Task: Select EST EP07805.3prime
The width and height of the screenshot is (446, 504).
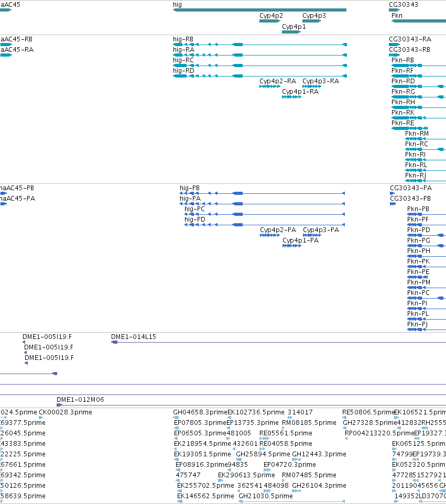Action: tap(200, 423)
